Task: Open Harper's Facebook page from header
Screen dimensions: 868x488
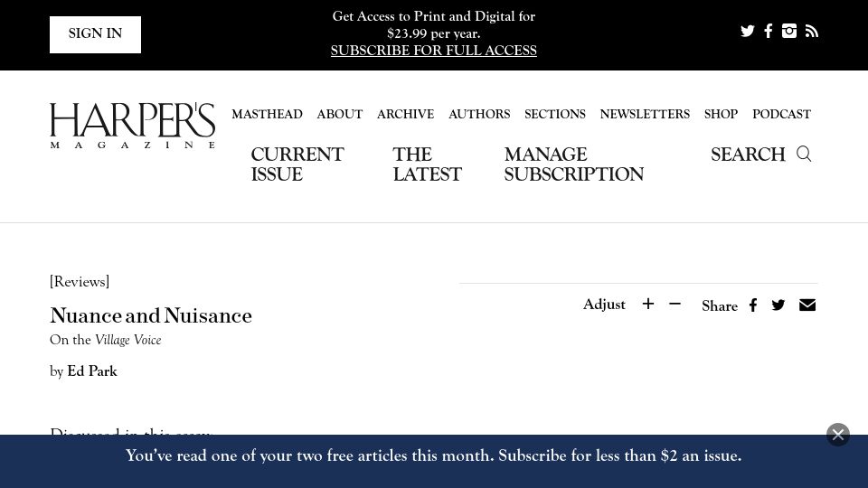Action: (769, 31)
